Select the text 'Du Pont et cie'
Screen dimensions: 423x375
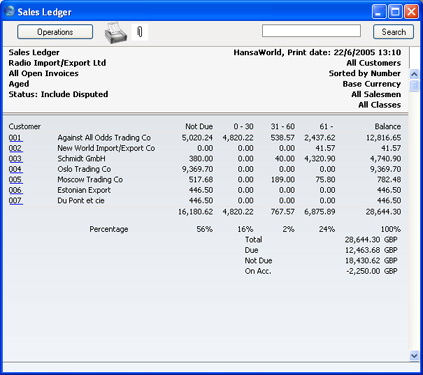pos(81,201)
